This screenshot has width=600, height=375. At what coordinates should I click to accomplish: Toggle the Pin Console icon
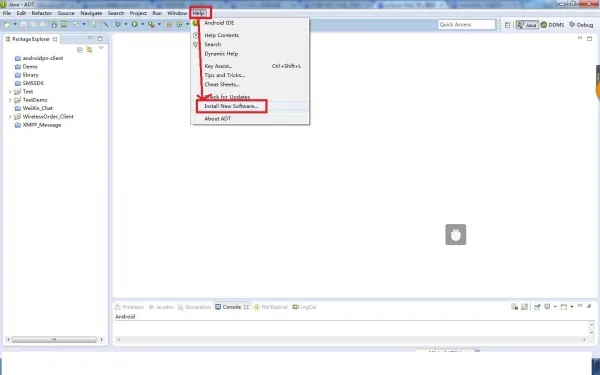click(x=537, y=307)
